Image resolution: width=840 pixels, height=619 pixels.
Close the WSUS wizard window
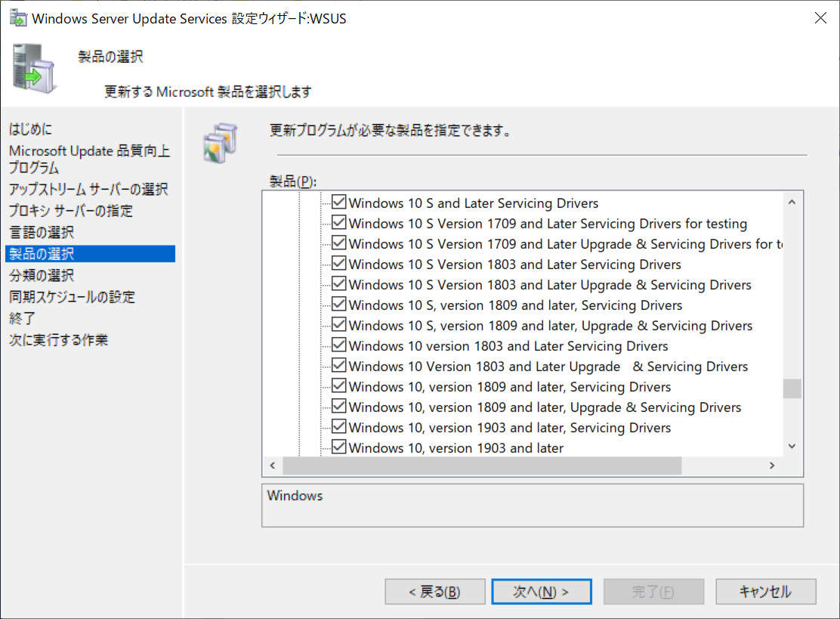820,17
